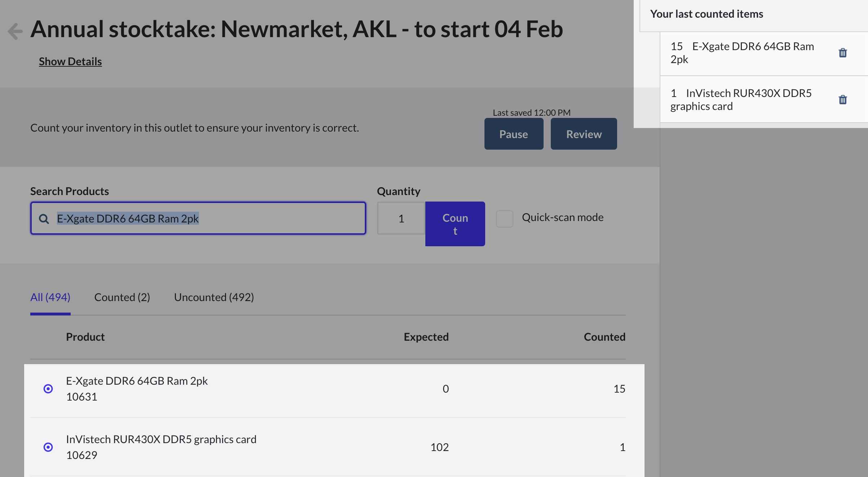Select the radio button beside E-Xgate DDR6 64GB Ram
The image size is (868, 477).
tap(48, 389)
